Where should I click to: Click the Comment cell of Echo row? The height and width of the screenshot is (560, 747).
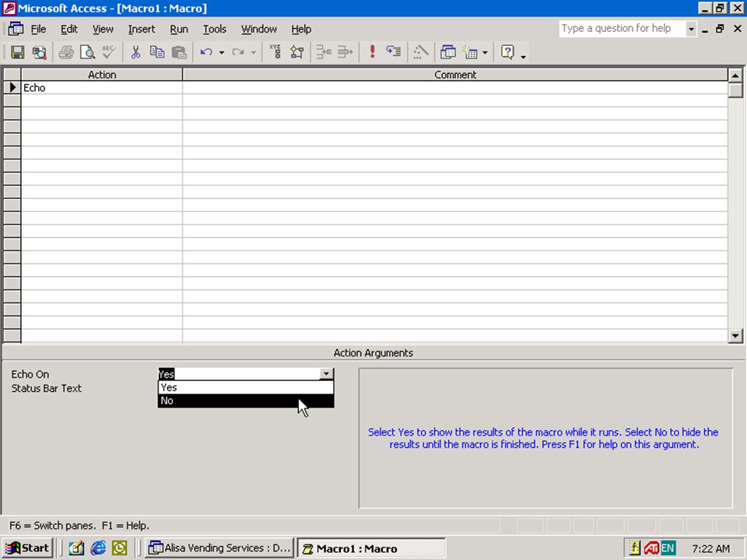[x=455, y=88]
